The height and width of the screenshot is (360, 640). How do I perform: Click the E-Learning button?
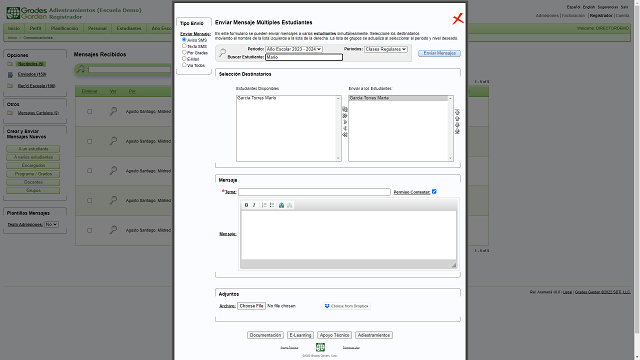click(300, 335)
